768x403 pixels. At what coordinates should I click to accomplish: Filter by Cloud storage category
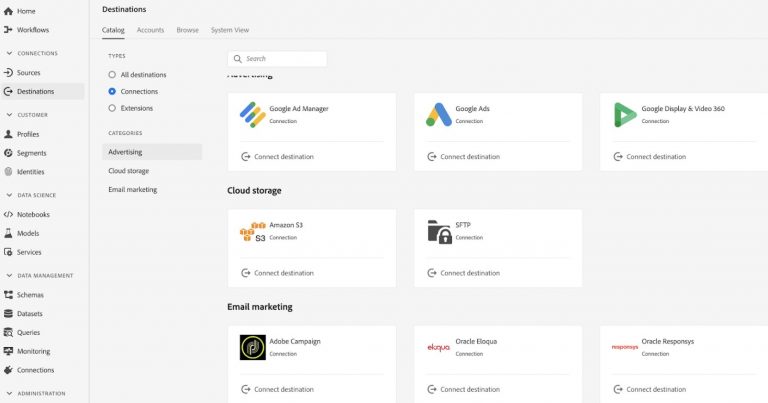pos(129,171)
